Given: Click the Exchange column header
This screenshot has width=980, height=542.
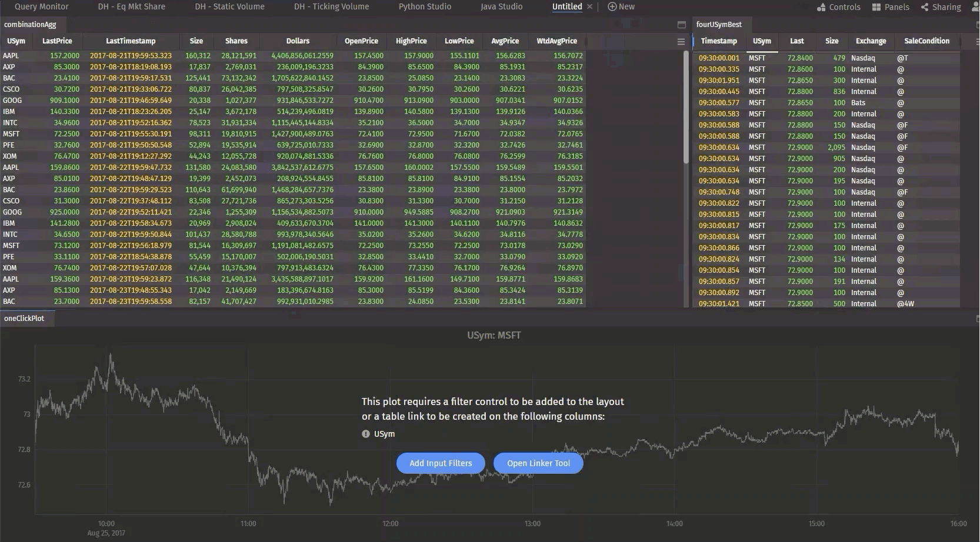Looking at the screenshot, I should click(x=871, y=41).
